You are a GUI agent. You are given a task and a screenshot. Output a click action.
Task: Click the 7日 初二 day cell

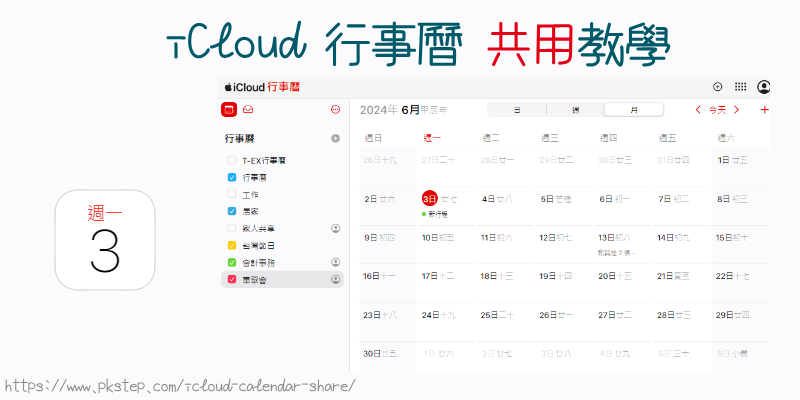pos(681,205)
